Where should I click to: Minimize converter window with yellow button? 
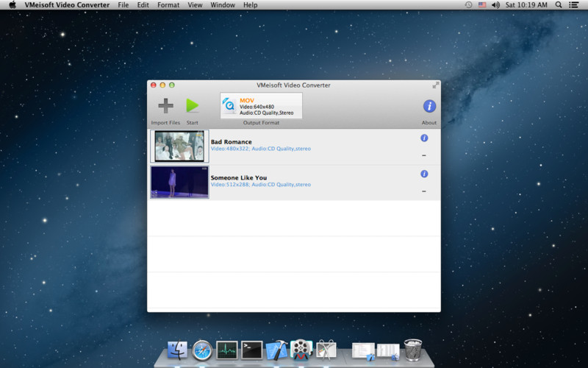click(162, 85)
